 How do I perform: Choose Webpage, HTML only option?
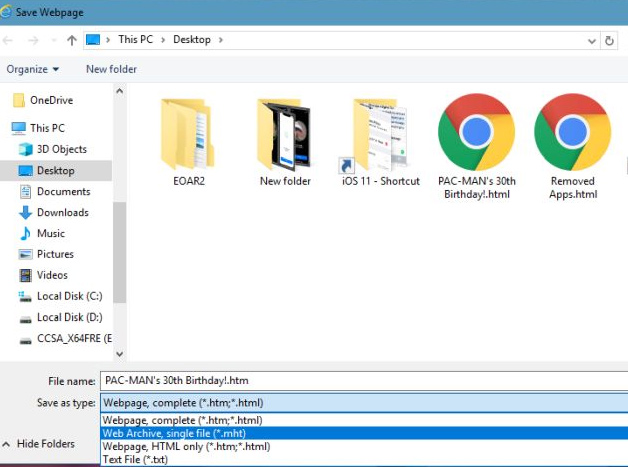coord(187,446)
